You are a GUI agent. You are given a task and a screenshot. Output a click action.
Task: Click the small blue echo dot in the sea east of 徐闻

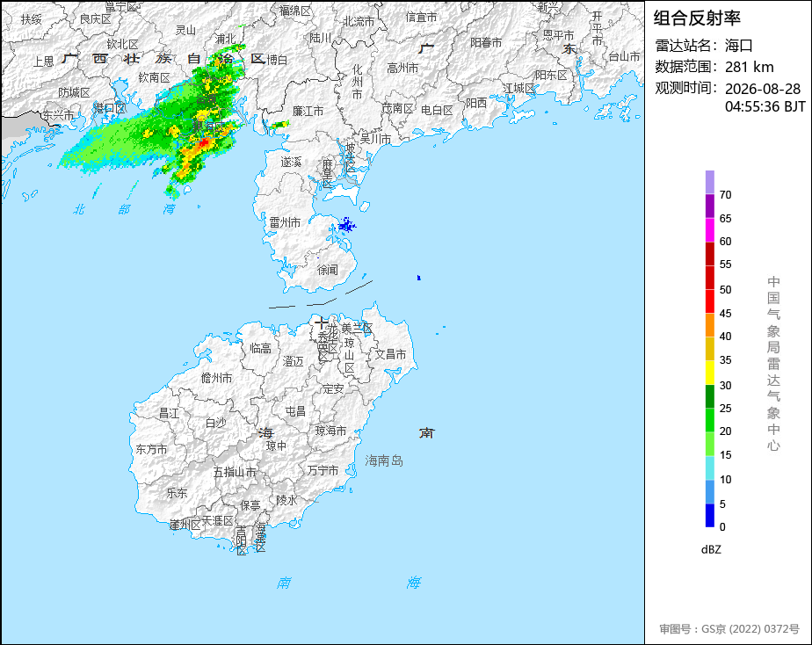coord(418,278)
